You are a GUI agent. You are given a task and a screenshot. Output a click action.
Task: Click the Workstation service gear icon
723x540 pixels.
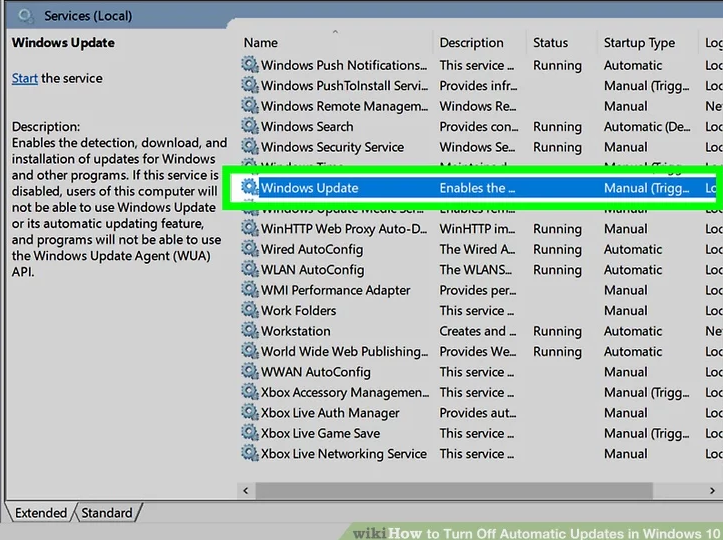pyautogui.click(x=249, y=331)
